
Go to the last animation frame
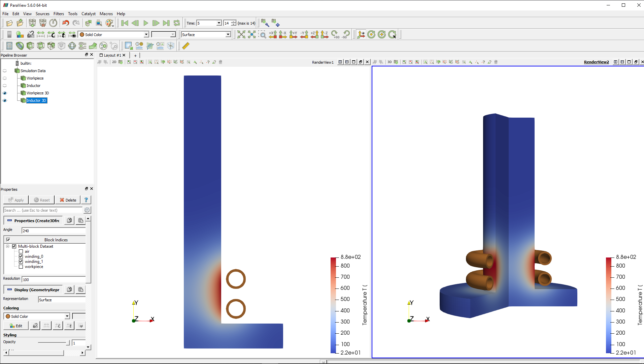(166, 23)
